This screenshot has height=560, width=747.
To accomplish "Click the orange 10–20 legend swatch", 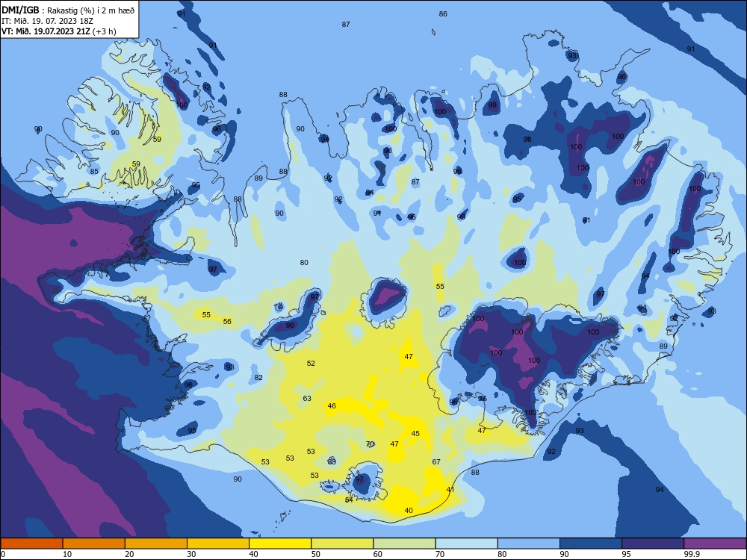I will (94, 544).
